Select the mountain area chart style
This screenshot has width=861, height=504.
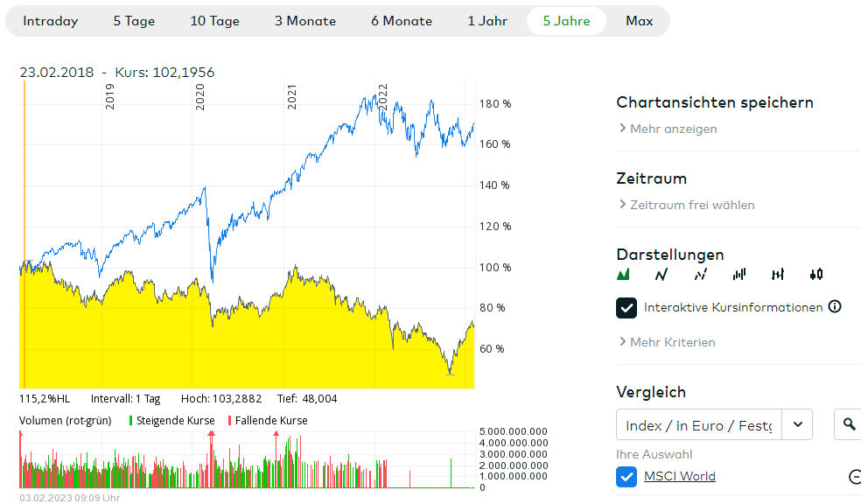(623, 275)
